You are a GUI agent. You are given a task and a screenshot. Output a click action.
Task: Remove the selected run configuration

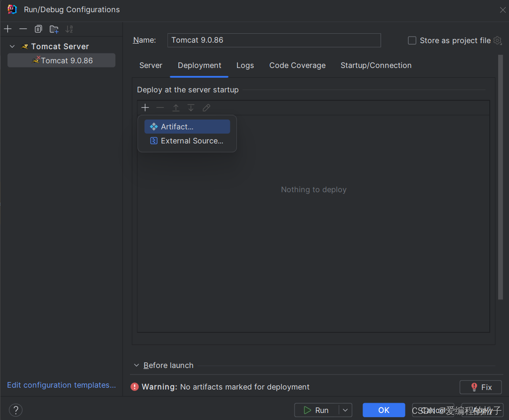[x=23, y=29]
